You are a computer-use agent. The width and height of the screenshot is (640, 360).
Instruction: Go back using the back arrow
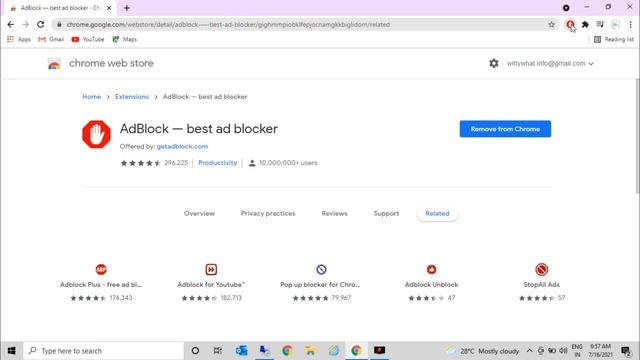tap(11, 24)
